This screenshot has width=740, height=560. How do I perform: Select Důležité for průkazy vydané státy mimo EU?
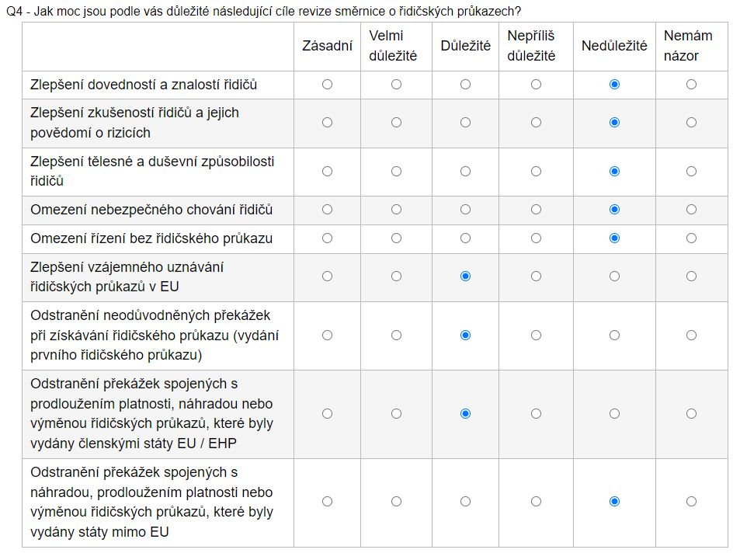[x=465, y=501]
